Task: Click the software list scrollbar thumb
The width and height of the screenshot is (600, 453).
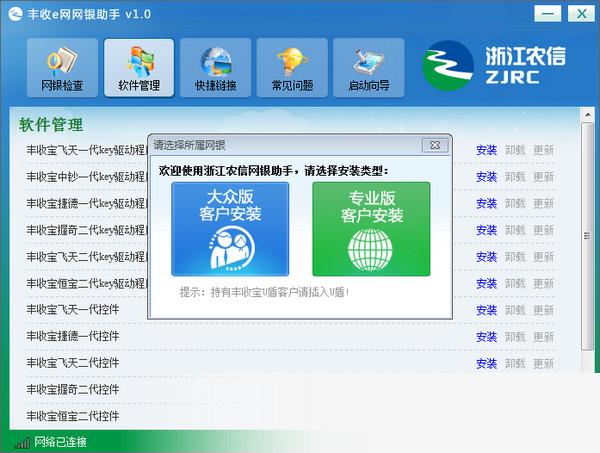Action: pos(587,236)
